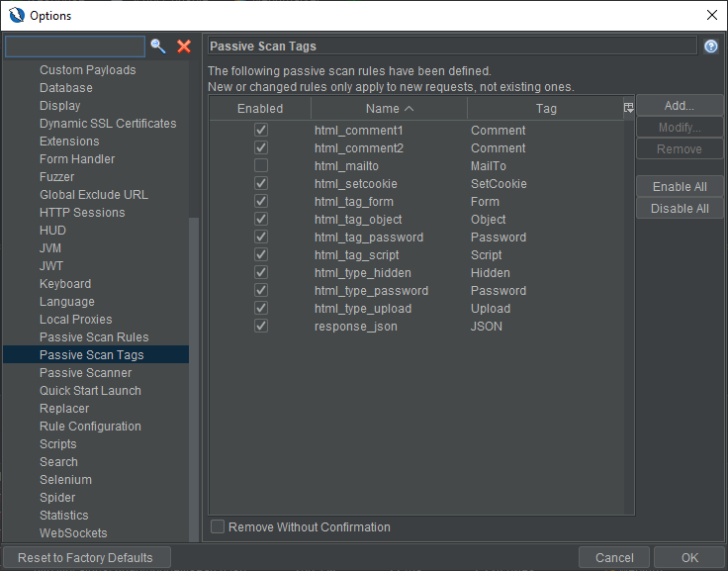Open the HUD options

(52, 230)
